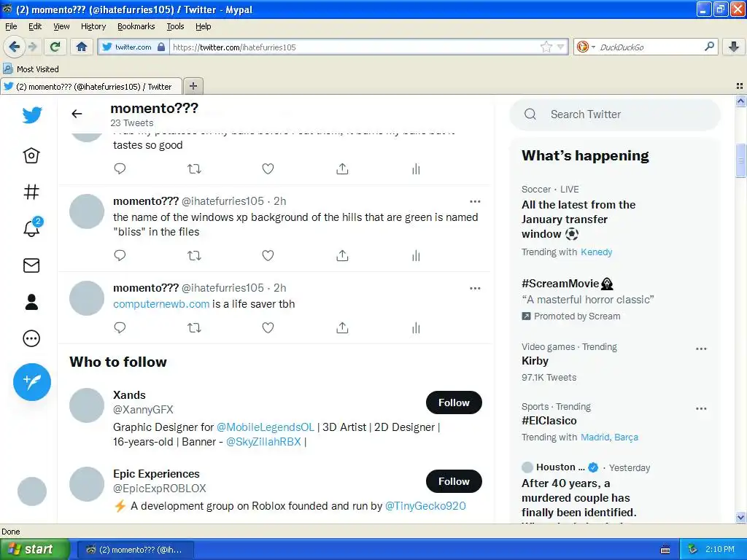747x560 pixels.
Task: View analytics of computernewb.com tweet
Action: coord(416,328)
